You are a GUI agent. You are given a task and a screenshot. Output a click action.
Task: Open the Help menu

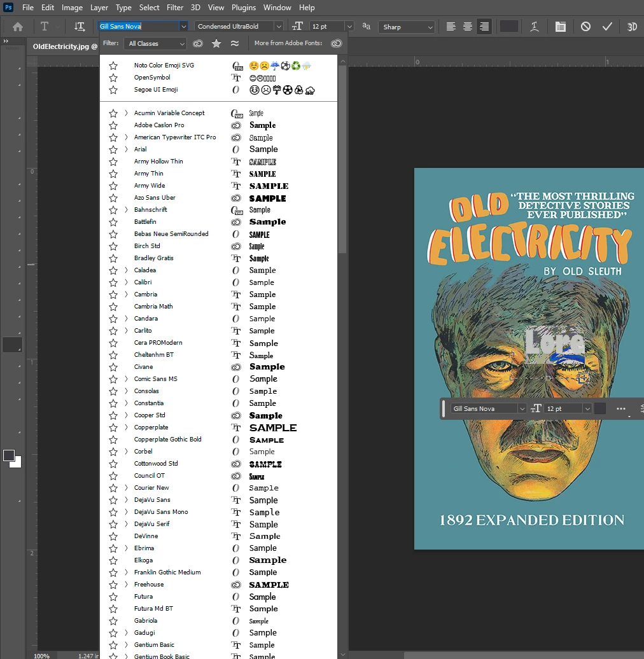click(307, 8)
